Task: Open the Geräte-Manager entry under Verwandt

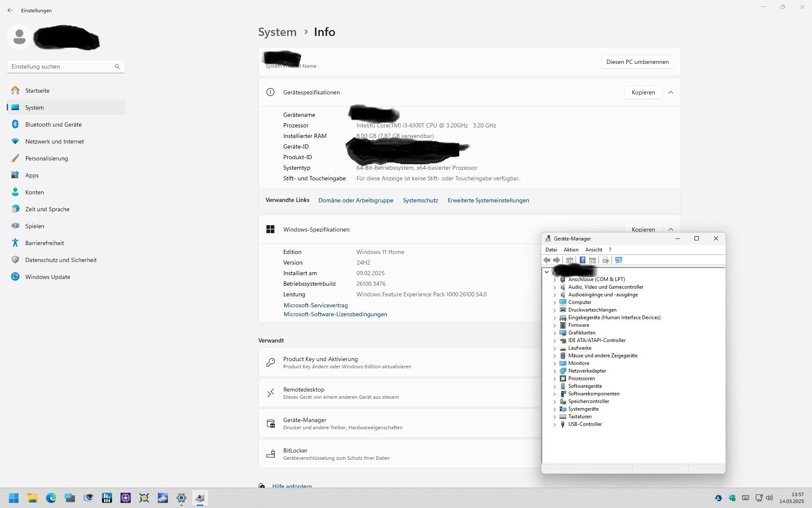Action: pyautogui.click(x=400, y=423)
